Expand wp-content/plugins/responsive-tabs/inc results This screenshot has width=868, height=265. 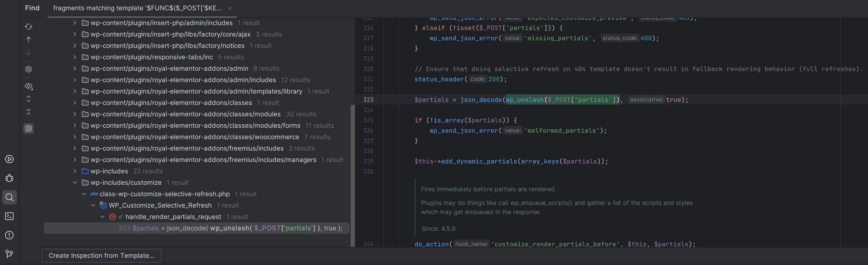coord(75,57)
